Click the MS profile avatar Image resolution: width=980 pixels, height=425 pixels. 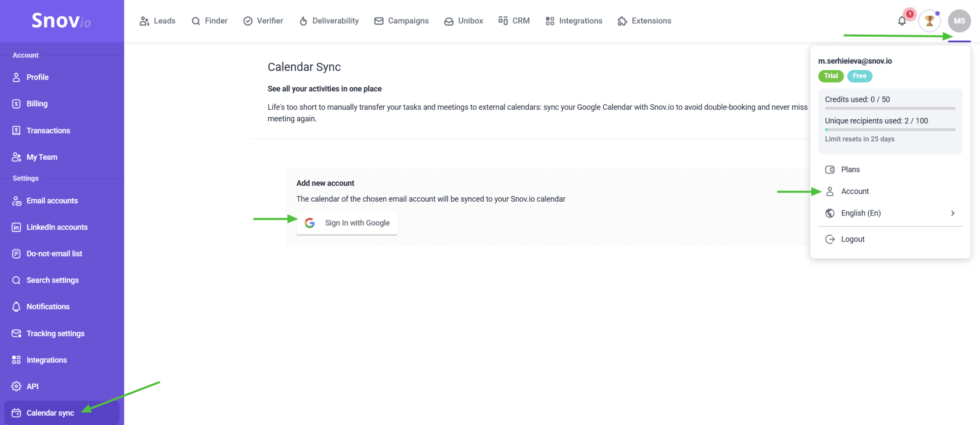point(959,21)
